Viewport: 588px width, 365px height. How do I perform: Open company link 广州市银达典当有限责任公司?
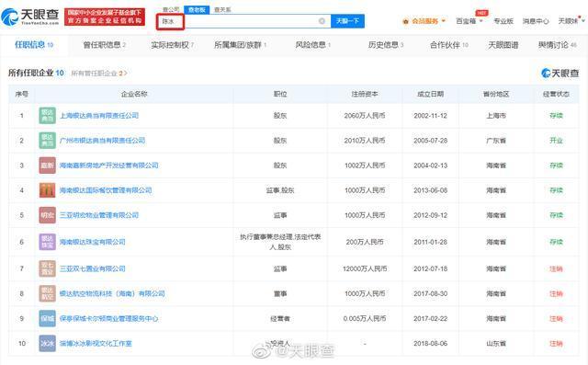click(x=102, y=141)
